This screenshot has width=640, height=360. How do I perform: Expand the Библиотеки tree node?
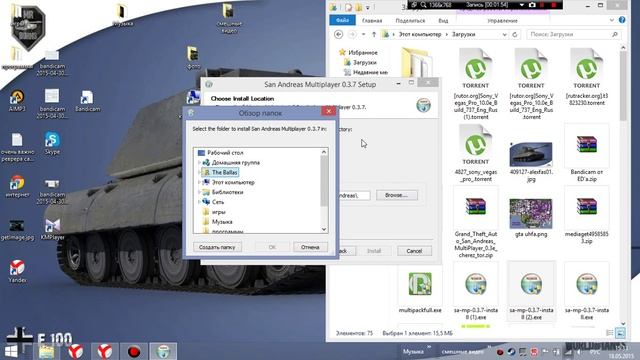click(x=199, y=192)
